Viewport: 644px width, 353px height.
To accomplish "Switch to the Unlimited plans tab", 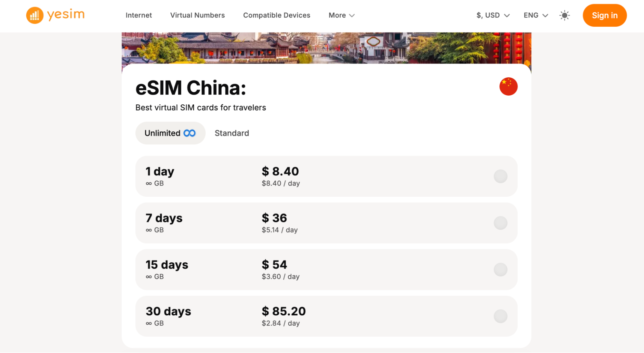I will click(170, 133).
